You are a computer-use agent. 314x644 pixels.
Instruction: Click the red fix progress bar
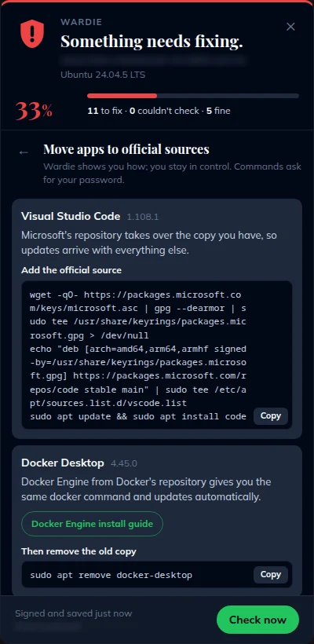point(193,96)
